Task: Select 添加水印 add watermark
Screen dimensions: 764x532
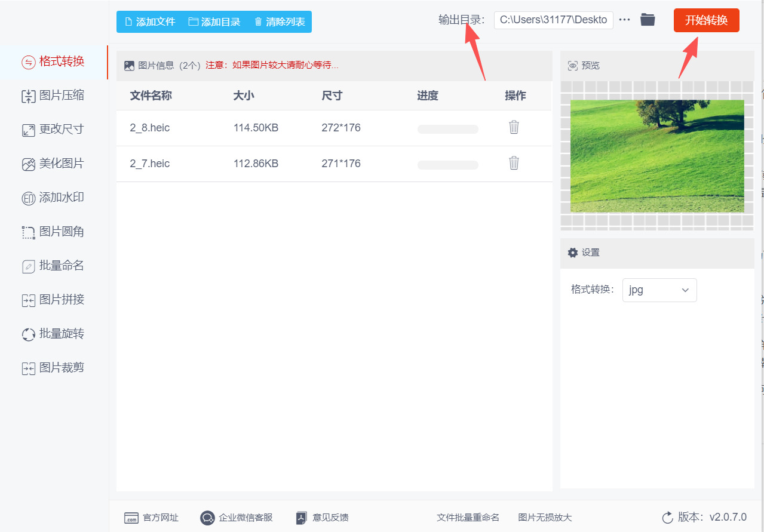Action: (x=54, y=198)
